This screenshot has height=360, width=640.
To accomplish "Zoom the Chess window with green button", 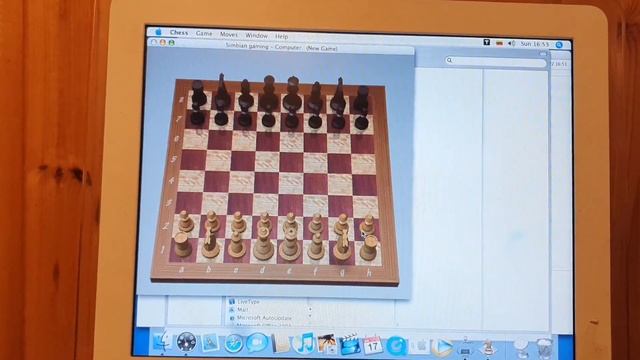I will (171, 42).
